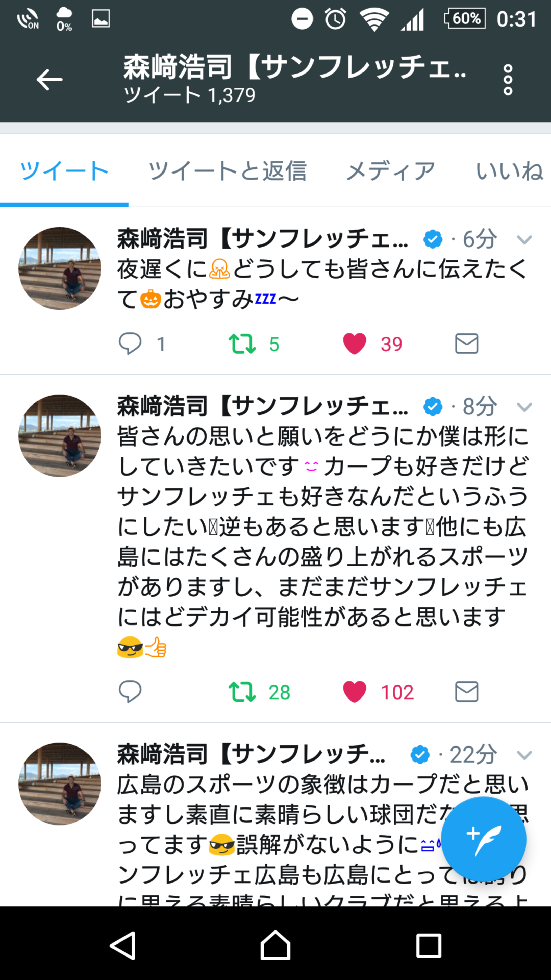Share the 6分 tweet via message envelope

467,344
